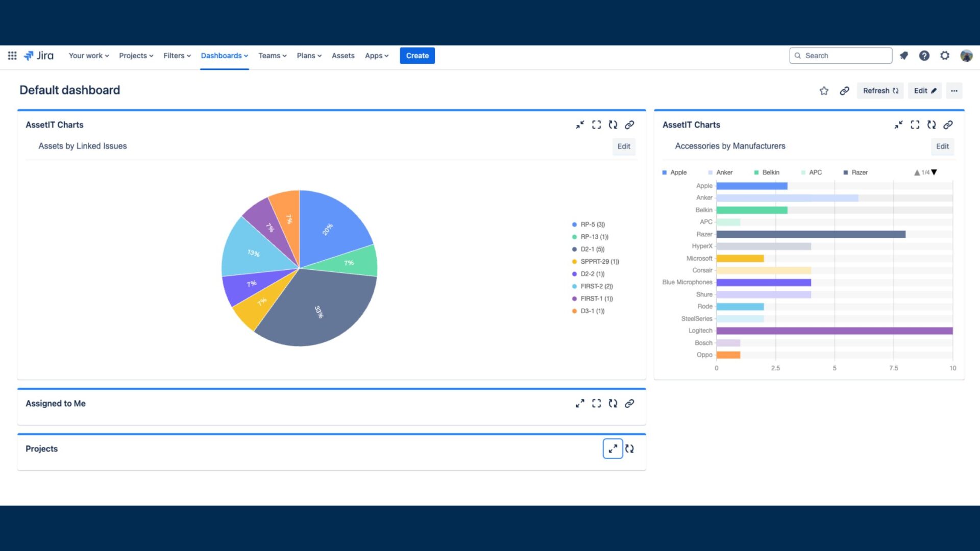Open the user profile avatar
The height and width of the screenshot is (551, 980).
click(x=966, y=56)
